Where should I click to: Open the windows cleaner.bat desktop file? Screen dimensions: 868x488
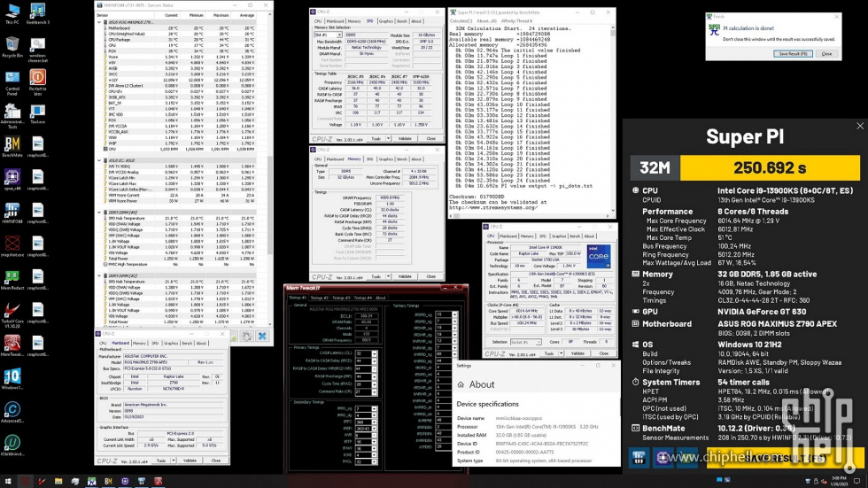(x=37, y=50)
